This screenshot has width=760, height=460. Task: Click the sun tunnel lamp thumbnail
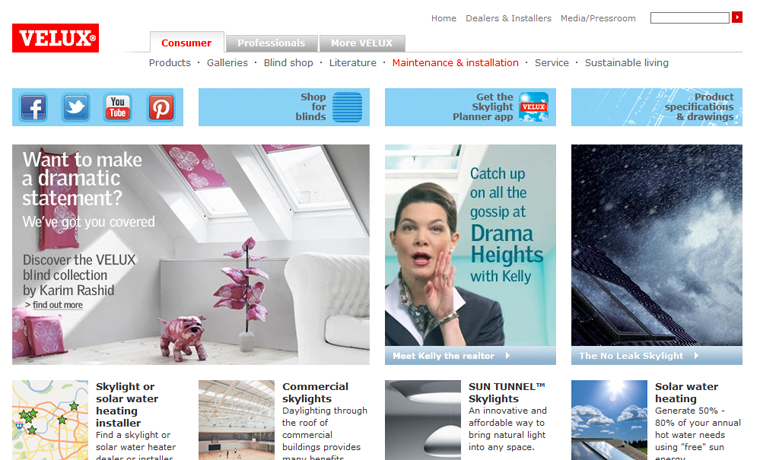tap(423, 420)
